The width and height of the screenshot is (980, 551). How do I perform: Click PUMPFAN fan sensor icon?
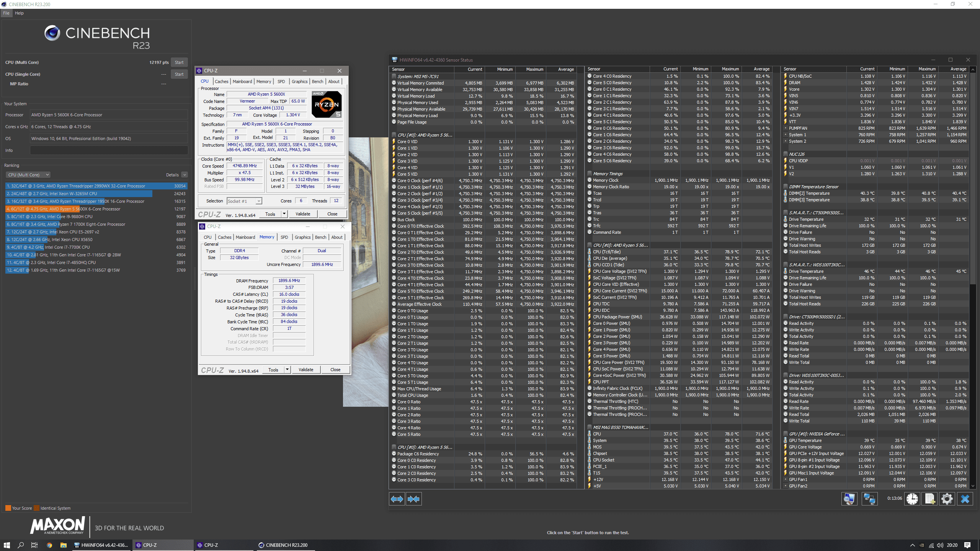(x=786, y=128)
